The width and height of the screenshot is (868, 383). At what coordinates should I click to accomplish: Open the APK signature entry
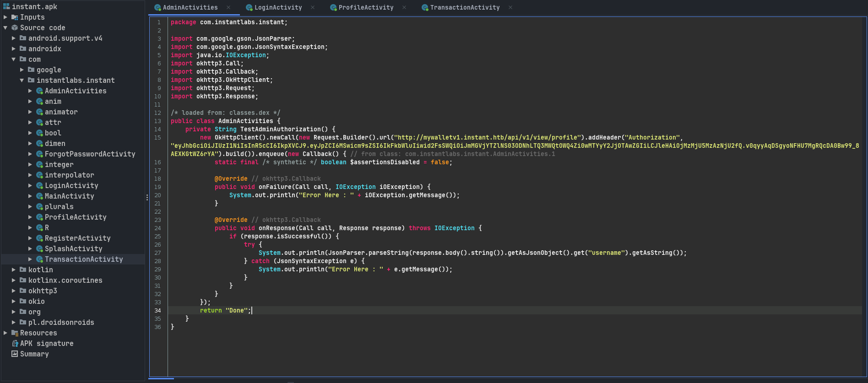click(x=47, y=344)
